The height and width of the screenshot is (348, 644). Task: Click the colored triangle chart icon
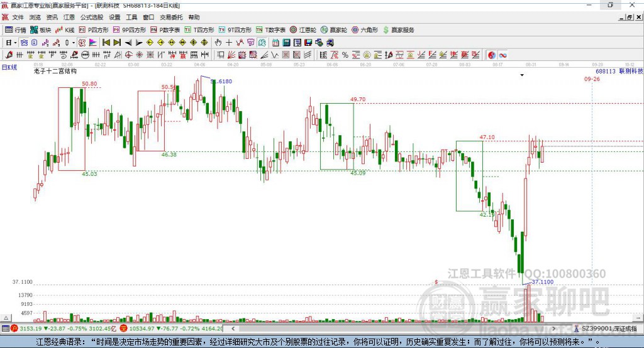point(93,43)
